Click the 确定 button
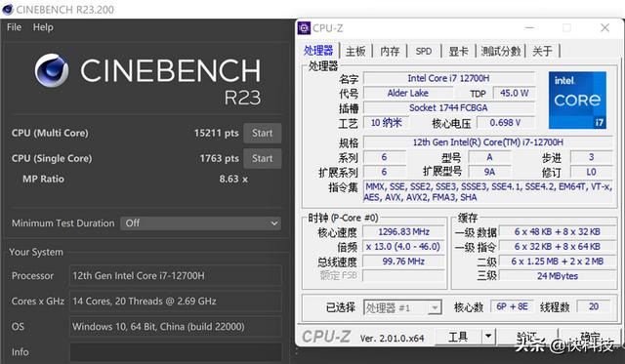The height and width of the screenshot is (364, 625). pos(591,338)
